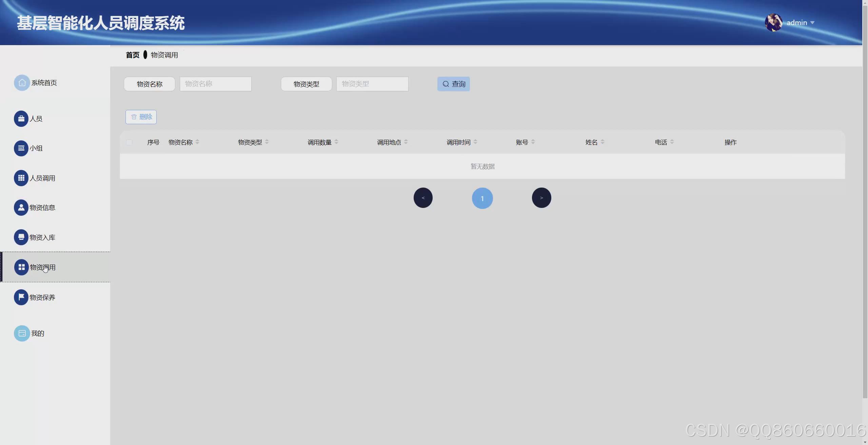Click the admin username text
Image resolution: width=868 pixels, height=445 pixels.
[x=797, y=23]
